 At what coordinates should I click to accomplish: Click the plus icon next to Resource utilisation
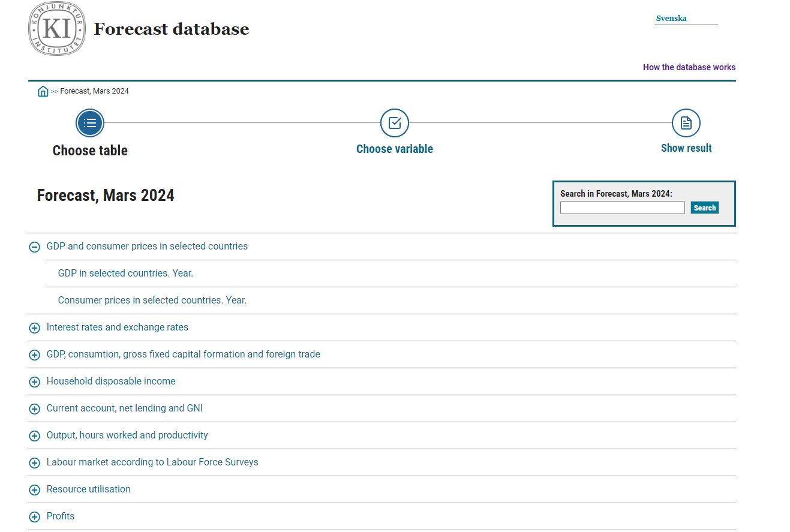pos(34,489)
